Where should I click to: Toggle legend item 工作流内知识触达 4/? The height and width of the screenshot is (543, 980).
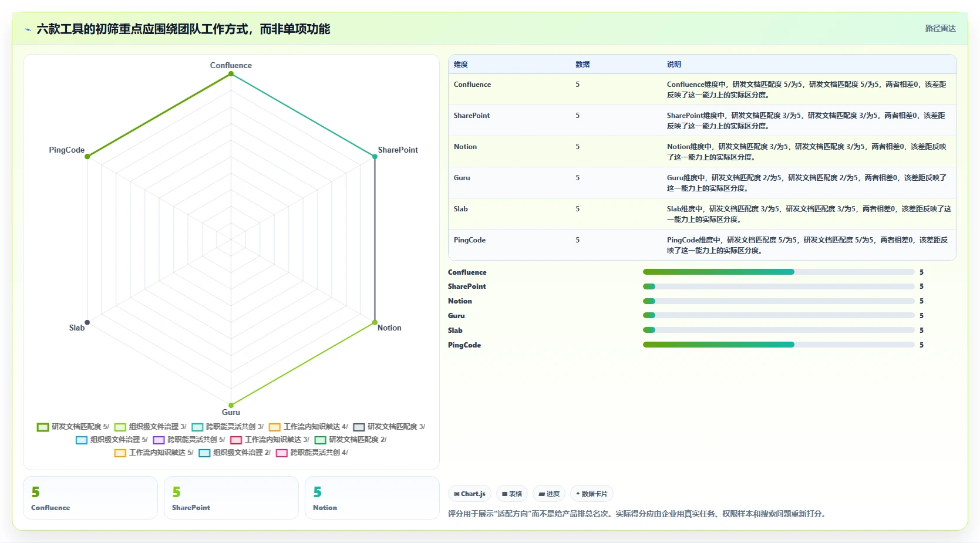pos(308,427)
